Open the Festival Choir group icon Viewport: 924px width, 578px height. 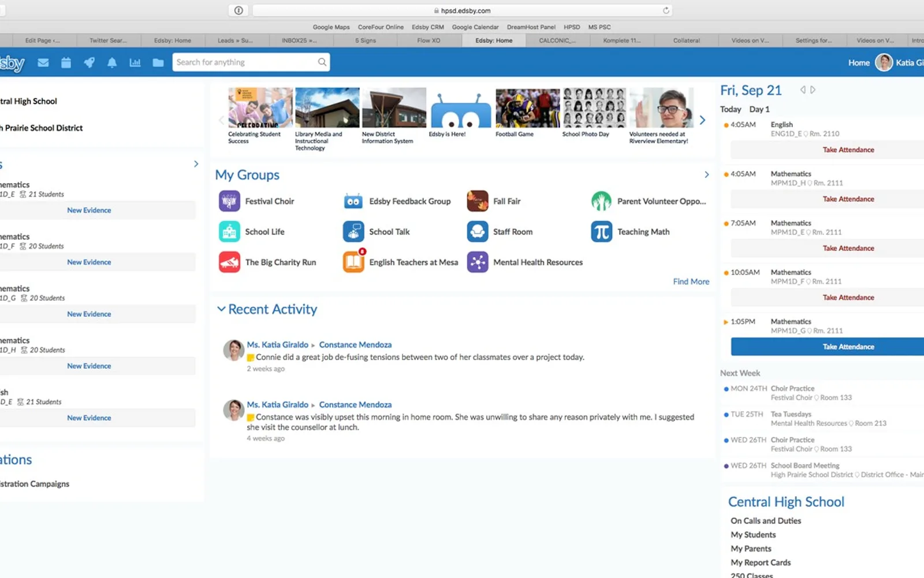click(229, 201)
